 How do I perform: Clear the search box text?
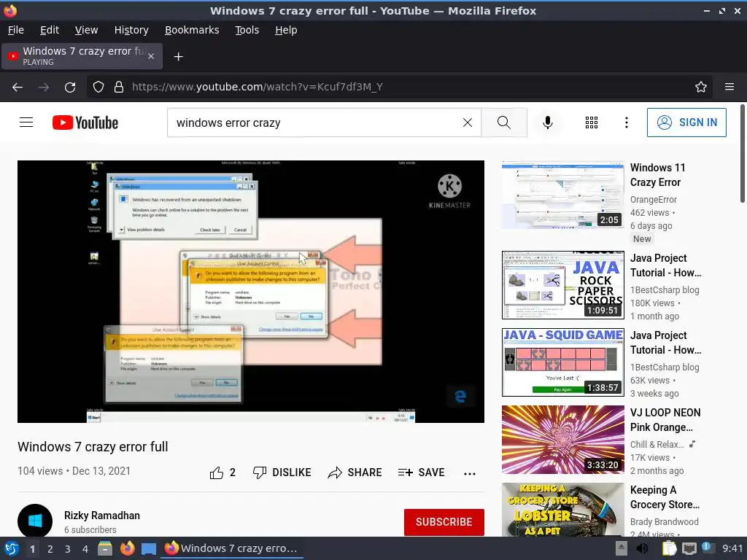(x=468, y=122)
